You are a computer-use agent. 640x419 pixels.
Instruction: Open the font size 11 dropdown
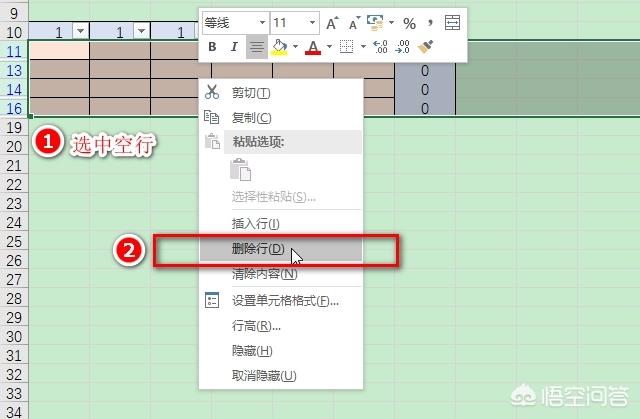(312, 22)
